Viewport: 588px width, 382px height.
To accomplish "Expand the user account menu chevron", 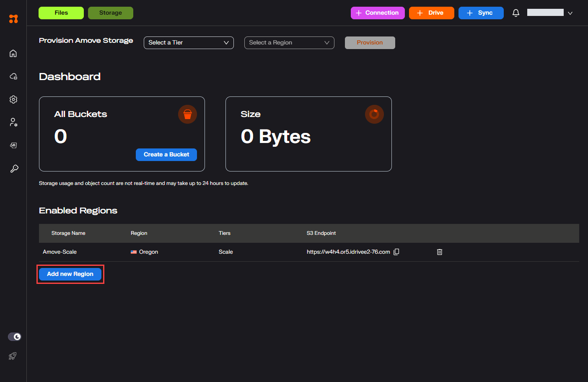I will pyautogui.click(x=570, y=13).
